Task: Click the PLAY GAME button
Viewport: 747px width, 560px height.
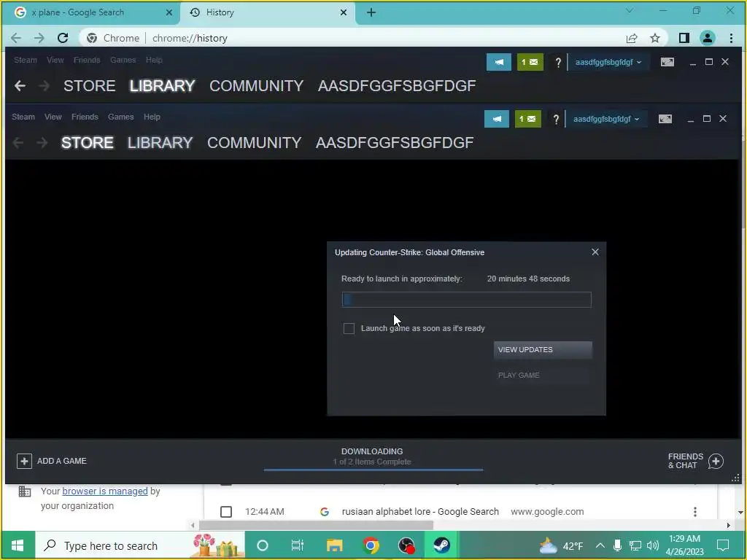Action: tap(543, 376)
